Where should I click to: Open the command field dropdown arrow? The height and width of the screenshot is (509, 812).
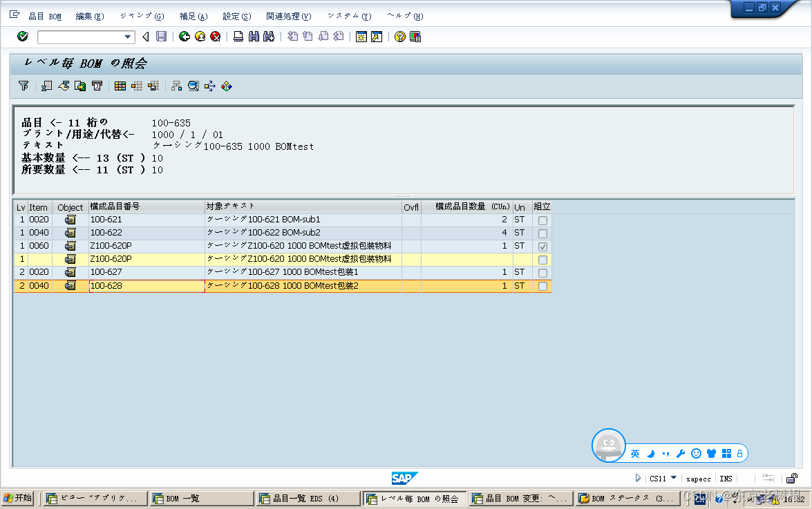pos(127,36)
